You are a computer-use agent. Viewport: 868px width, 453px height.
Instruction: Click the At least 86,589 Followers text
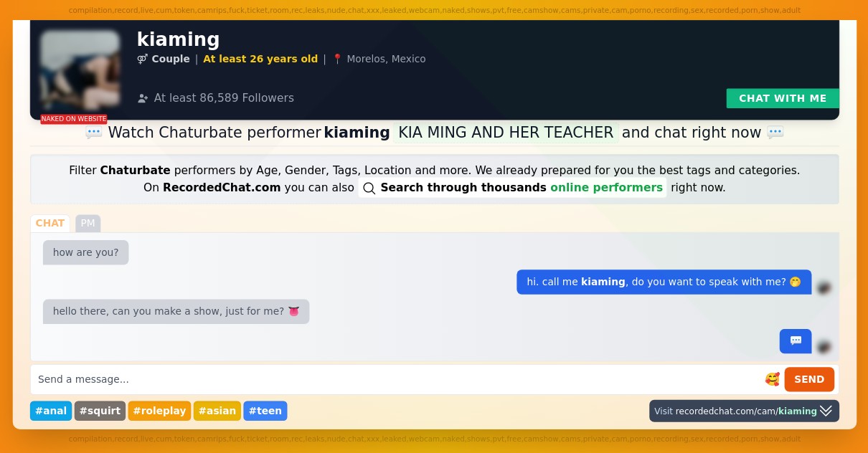click(224, 98)
